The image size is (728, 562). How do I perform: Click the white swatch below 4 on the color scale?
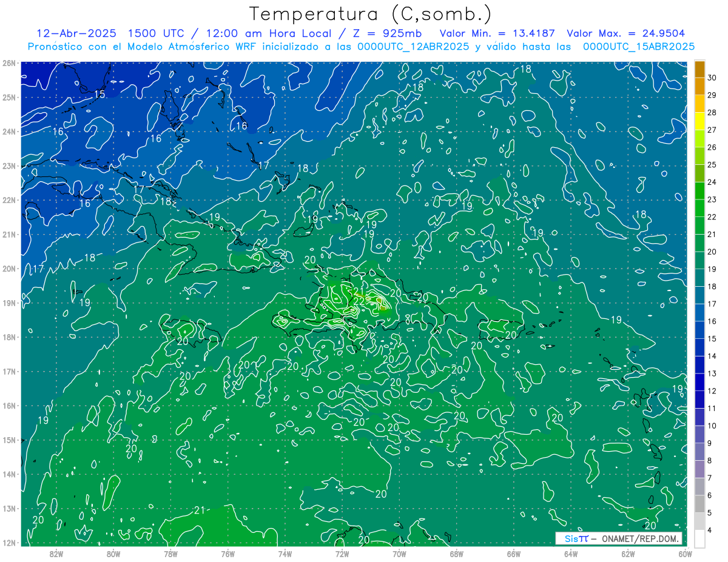pos(699,538)
